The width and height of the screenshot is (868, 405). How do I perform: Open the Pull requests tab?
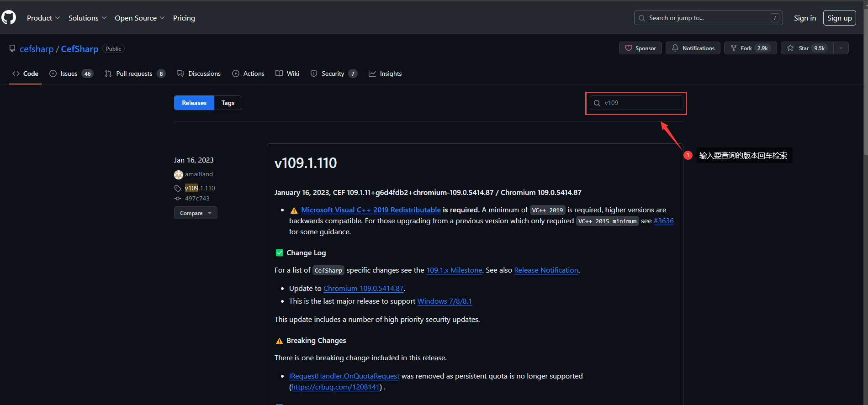click(x=135, y=74)
